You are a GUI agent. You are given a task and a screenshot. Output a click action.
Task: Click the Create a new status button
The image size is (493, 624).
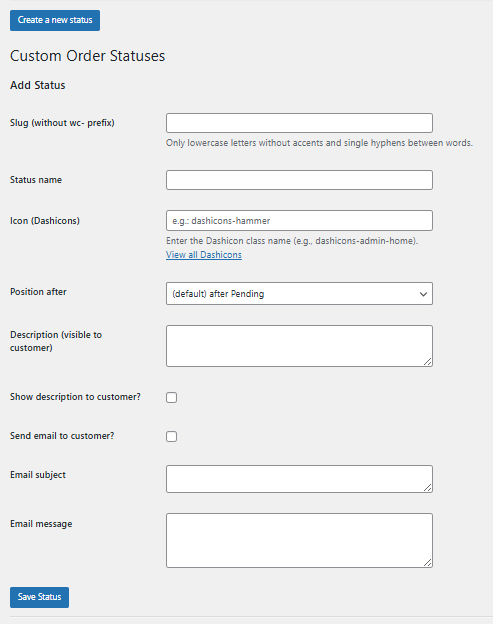(55, 20)
